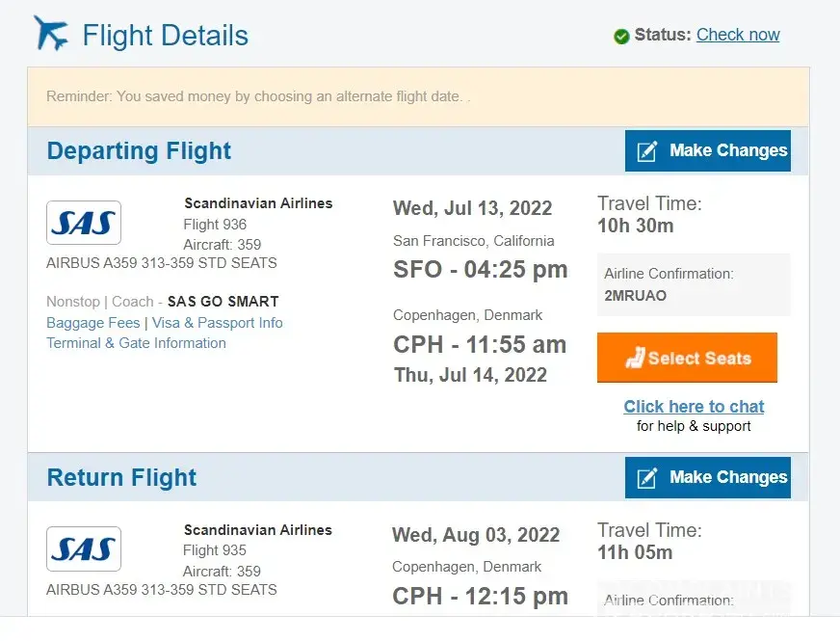Click the SAS logo for Flight 936
The width and height of the screenshot is (840, 641).
(84, 223)
